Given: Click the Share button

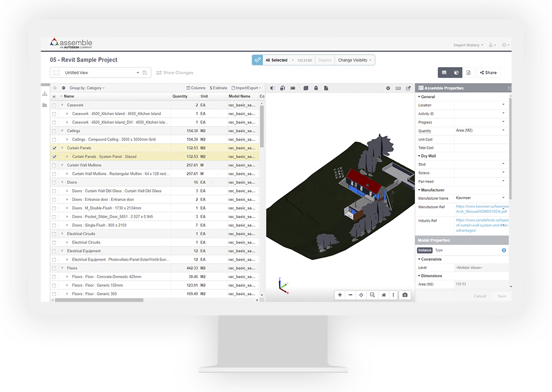Looking at the screenshot, I should tap(488, 72).
